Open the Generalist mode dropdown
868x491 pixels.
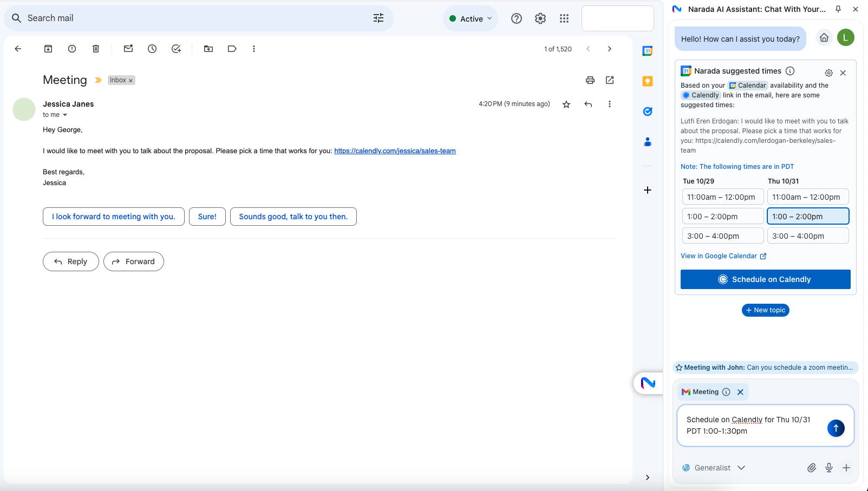714,468
